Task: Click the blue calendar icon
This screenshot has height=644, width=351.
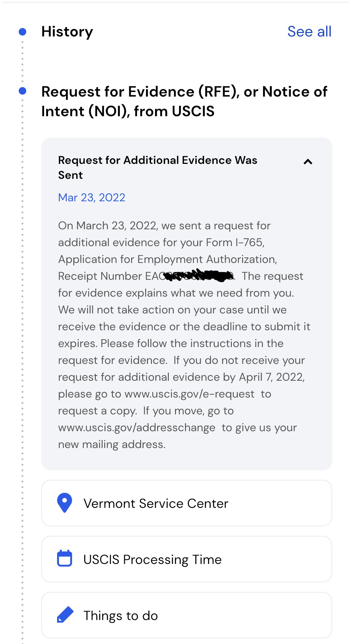Action: tap(65, 558)
